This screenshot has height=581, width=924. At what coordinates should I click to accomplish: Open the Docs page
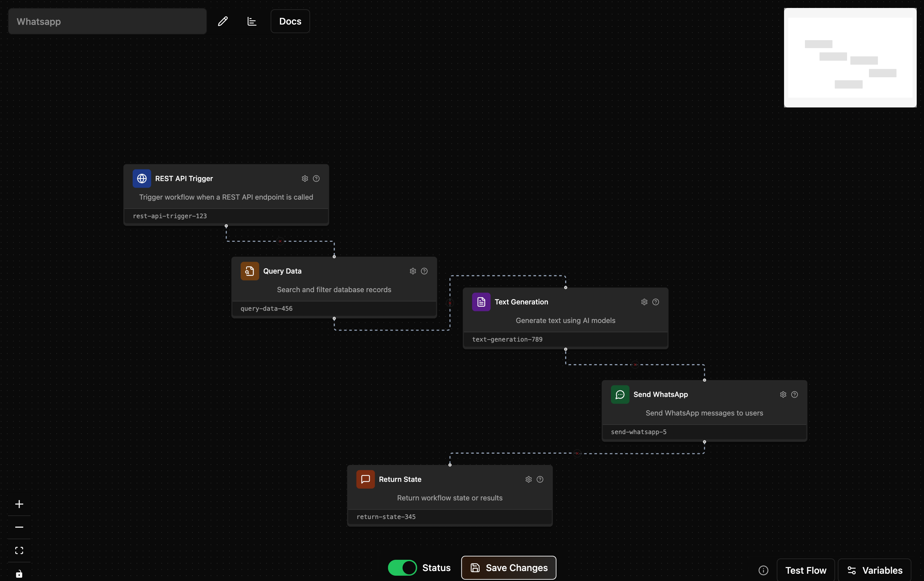point(290,21)
